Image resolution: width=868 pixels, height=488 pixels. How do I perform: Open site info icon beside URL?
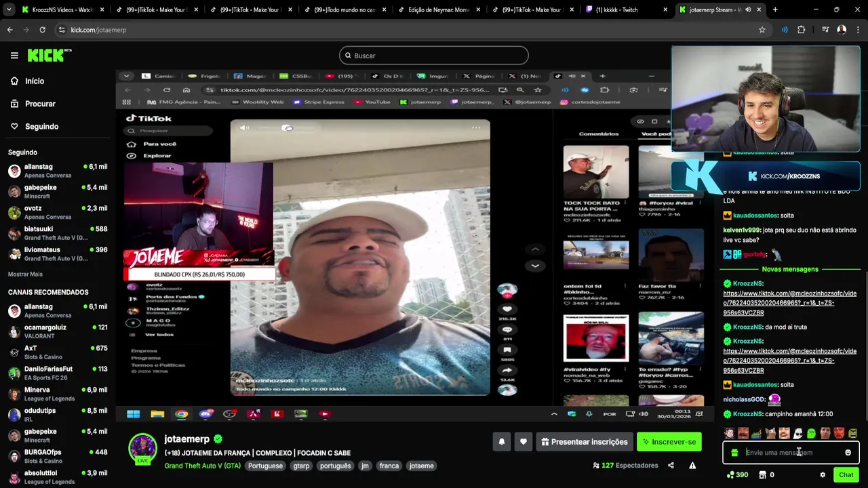click(x=62, y=30)
